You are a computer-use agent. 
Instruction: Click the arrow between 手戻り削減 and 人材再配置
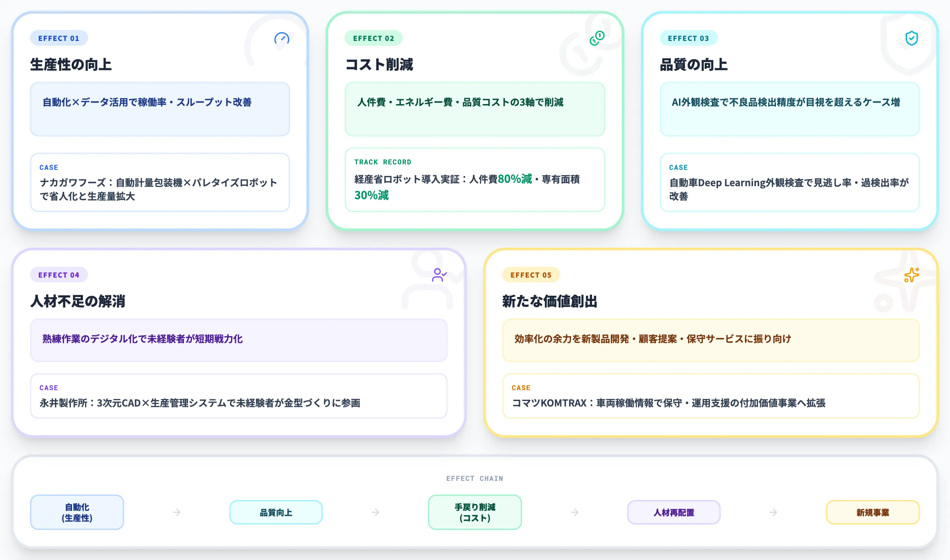coord(574,512)
